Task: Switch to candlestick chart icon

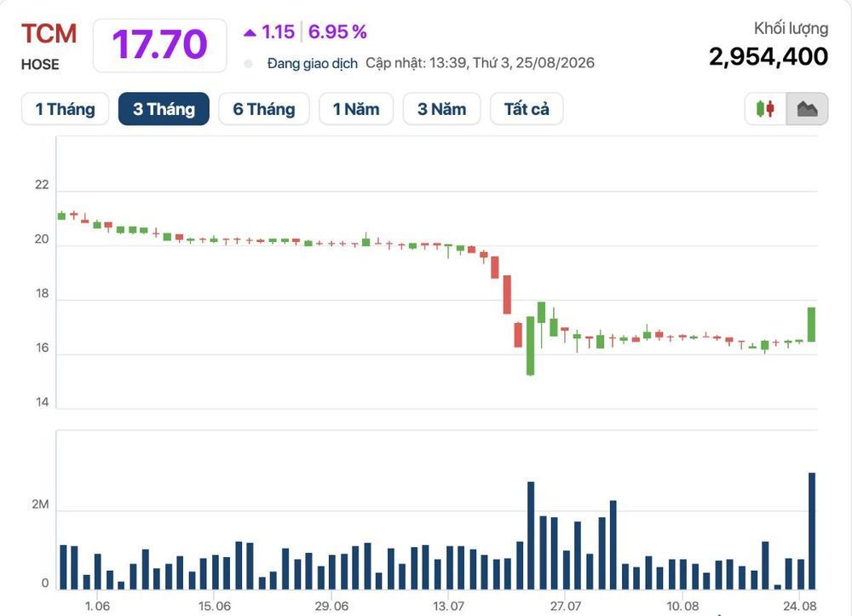Action: (x=765, y=109)
